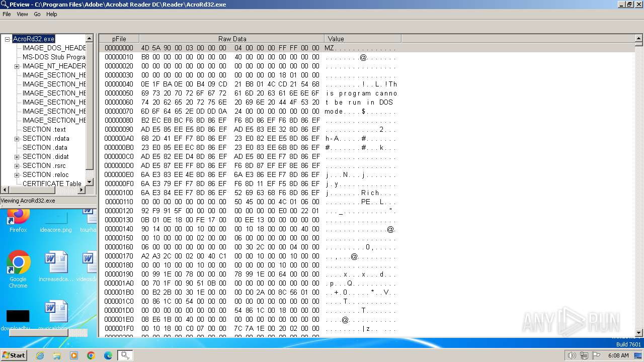Click the pFile column header
Image resolution: width=644 pixels, height=362 pixels.
click(119, 39)
